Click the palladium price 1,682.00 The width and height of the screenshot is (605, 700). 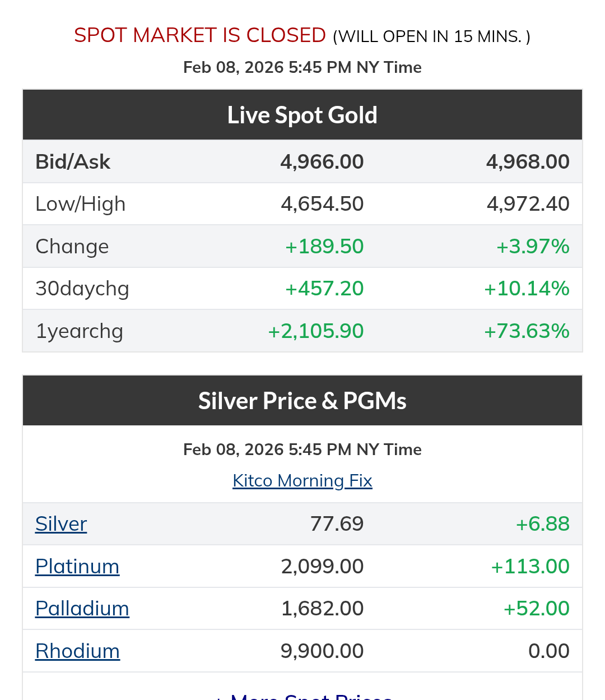[x=322, y=609]
